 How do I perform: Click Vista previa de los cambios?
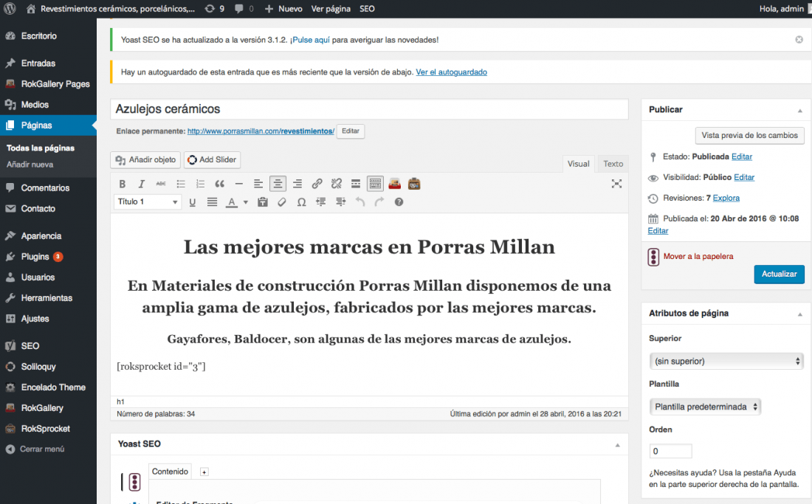749,136
